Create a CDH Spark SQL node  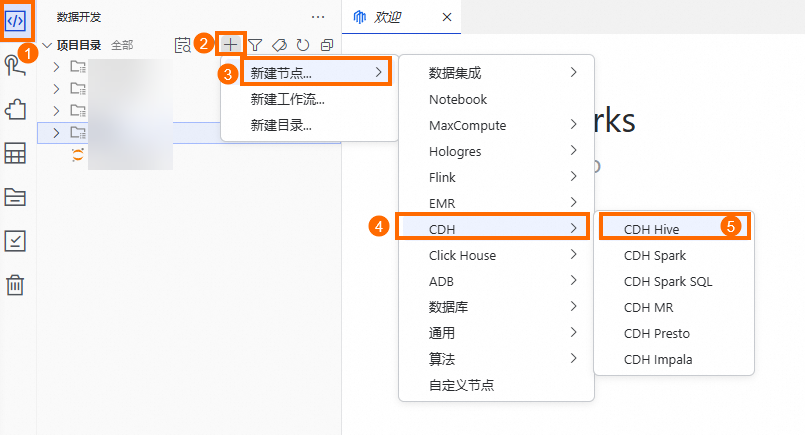[674, 281]
